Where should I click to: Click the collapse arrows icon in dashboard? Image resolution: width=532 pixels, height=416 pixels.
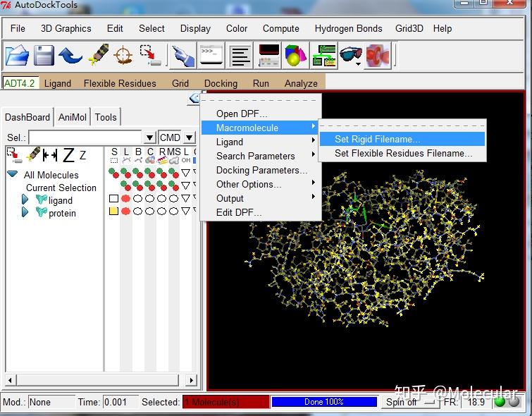50,156
